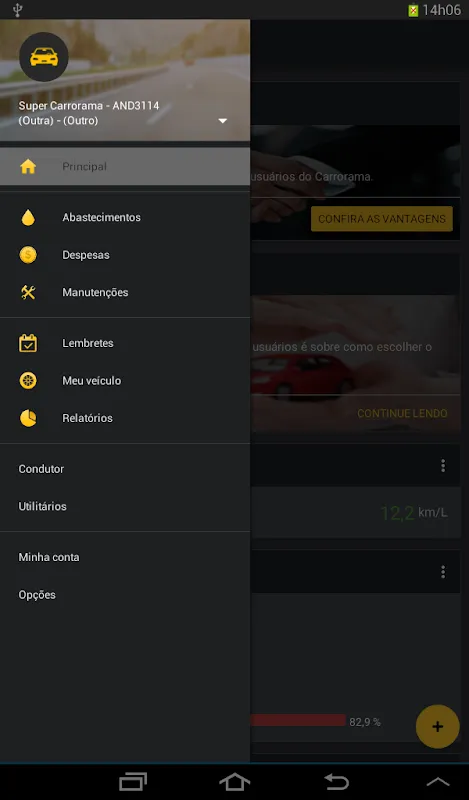Click the red 82,9 % progress bar
Viewport: 469px width, 800px height.
pos(298,720)
